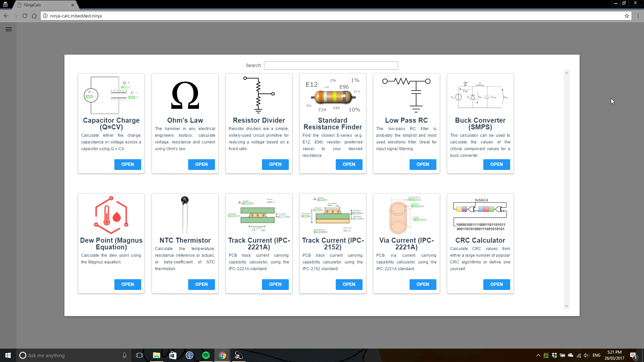Click the Resistor Divider schematic icon
The width and height of the screenshot is (644, 362).
coord(259,94)
